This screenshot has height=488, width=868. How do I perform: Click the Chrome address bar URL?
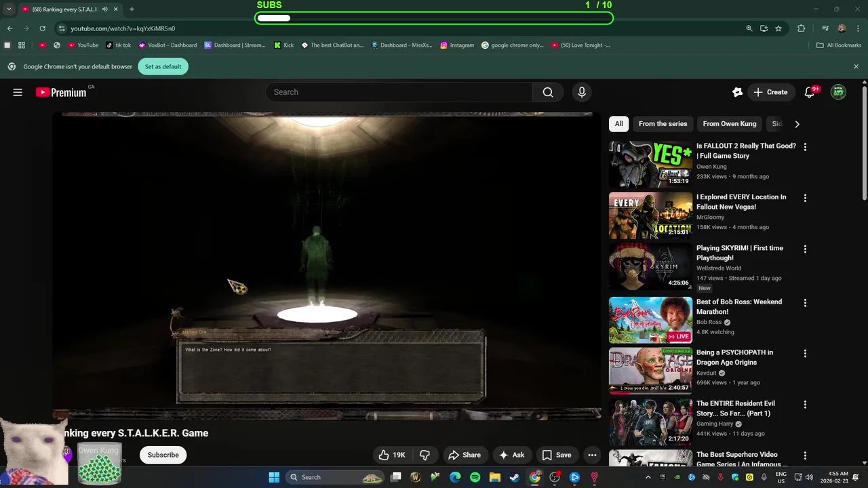(x=123, y=28)
